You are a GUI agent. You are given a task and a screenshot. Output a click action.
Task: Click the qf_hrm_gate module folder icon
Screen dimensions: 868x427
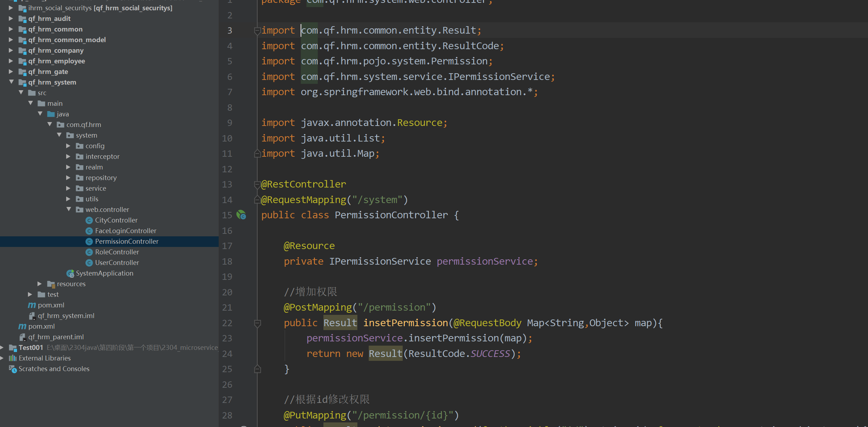tap(22, 72)
